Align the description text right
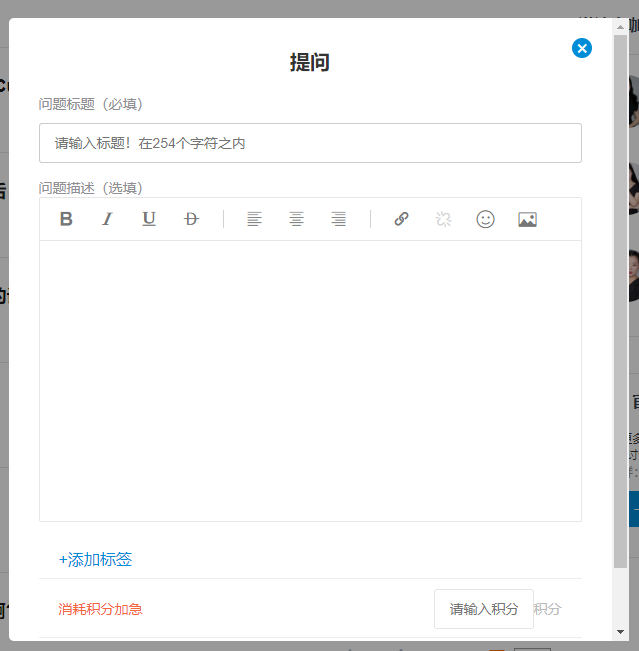Image resolution: width=639 pixels, height=651 pixels. (x=338, y=219)
